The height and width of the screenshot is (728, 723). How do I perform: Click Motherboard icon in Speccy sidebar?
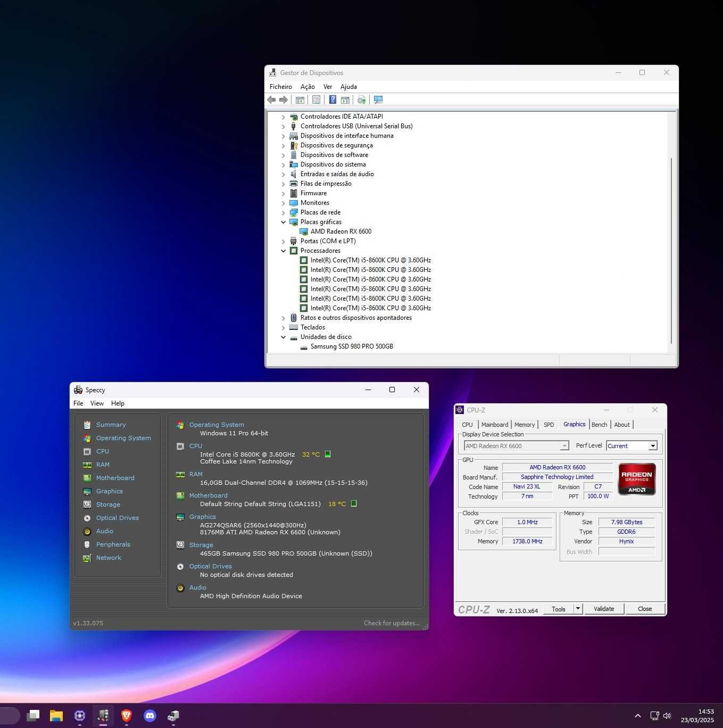pos(87,478)
